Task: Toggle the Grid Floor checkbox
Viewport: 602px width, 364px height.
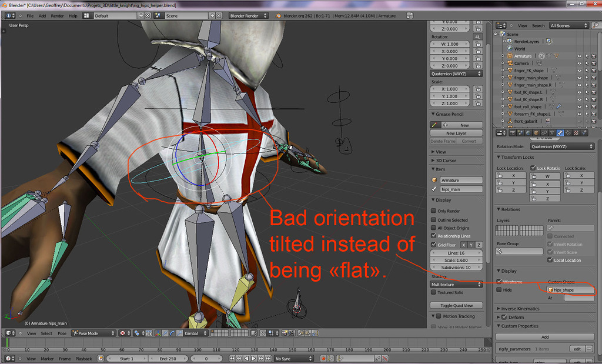Action: [433, 245]
